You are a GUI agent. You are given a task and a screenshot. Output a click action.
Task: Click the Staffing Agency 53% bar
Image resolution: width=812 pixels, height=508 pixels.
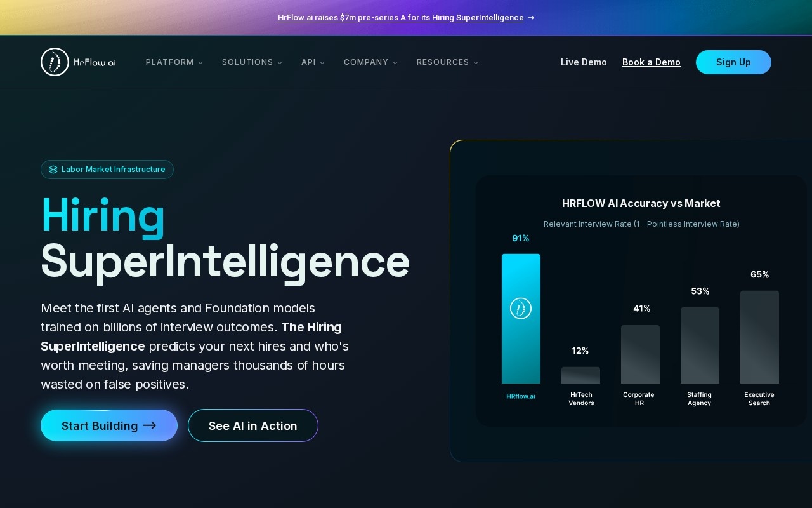tap(700, 345)
